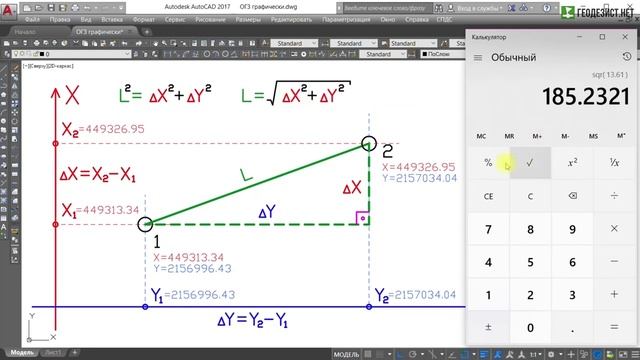Click the square root key in Calculator

(530, 163)
